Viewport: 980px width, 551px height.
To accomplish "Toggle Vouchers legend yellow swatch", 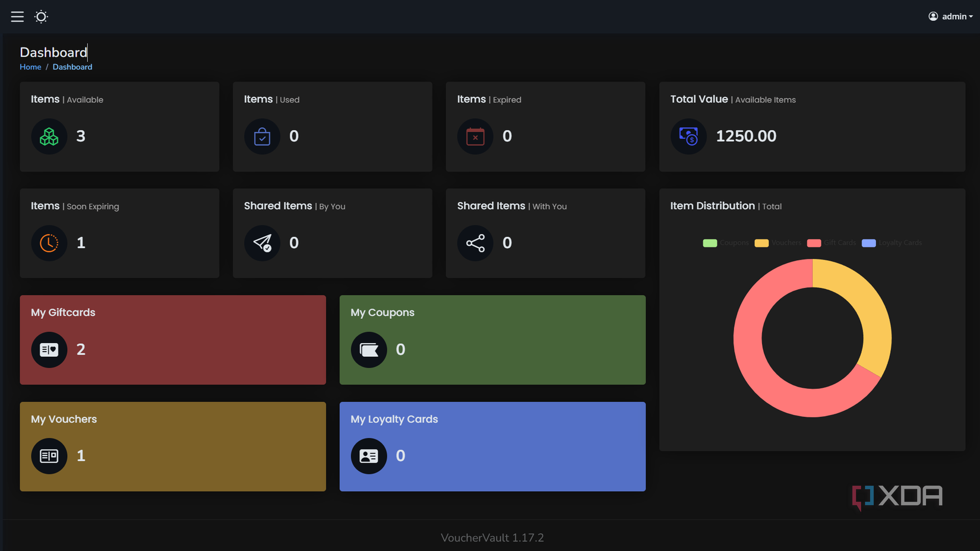I will tap(761, 243).
